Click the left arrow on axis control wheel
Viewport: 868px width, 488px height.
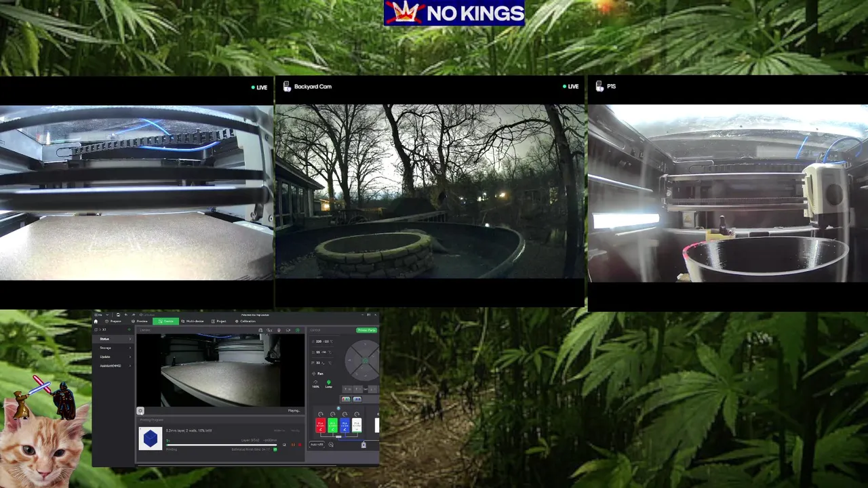pyautogui.click(x=350, y=361)
